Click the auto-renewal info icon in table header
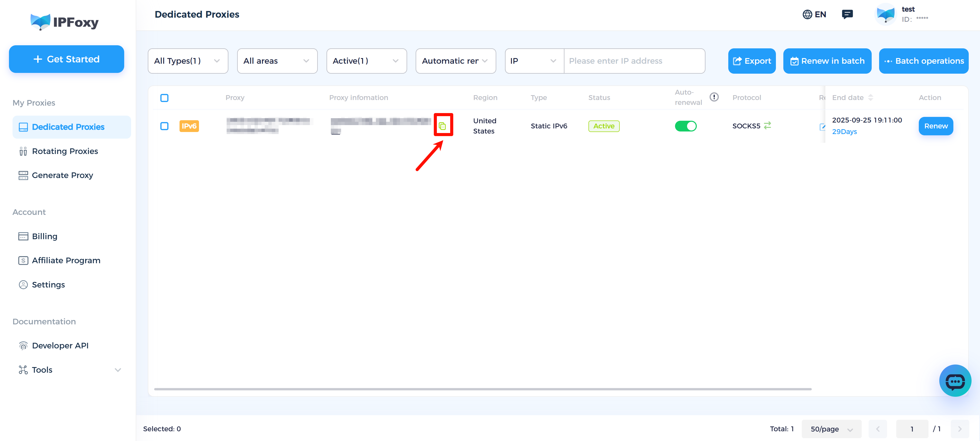This screenshot has height=441, width=980. (x=714, y=97)
